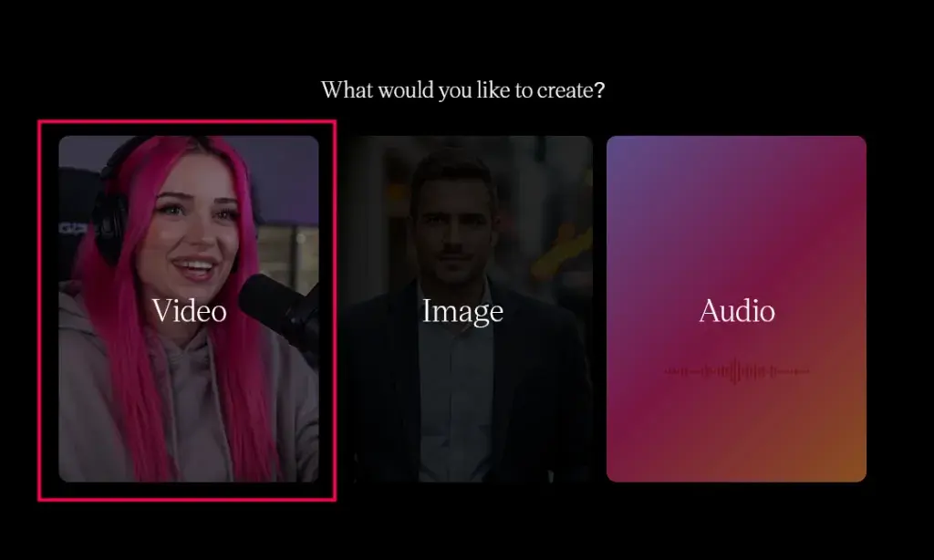Click the "Audio" text label
Image resolution: width=934 pixels, height=560 pixels.
[x=736, y=311]
